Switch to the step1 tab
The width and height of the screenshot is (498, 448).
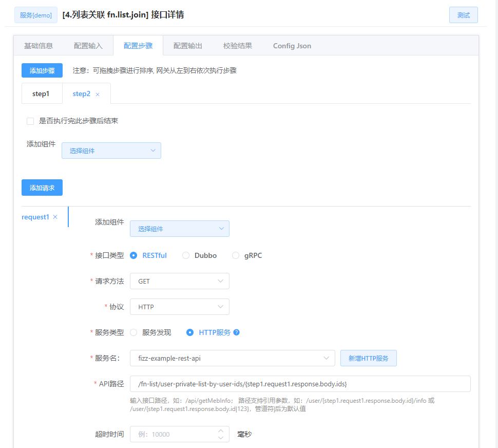click(42, 94)
